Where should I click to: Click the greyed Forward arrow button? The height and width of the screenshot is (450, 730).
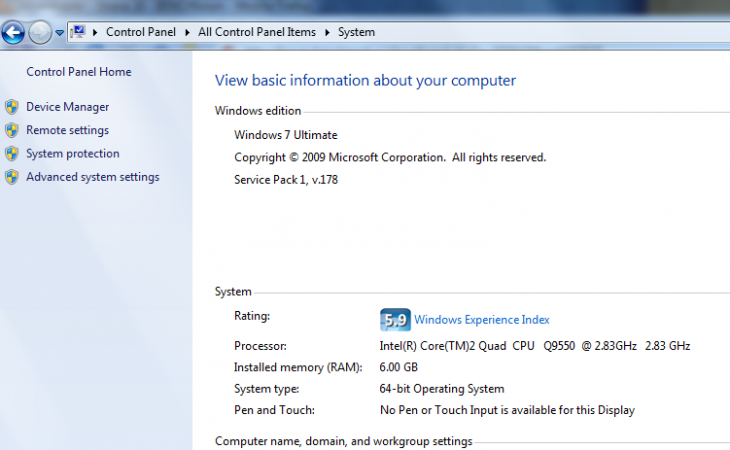click(x=40, y=33)
